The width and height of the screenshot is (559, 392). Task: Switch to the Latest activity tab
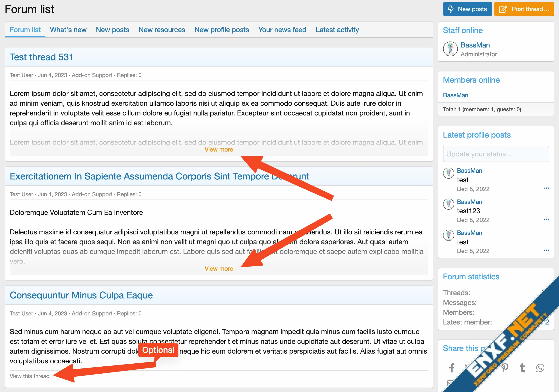point(337,30)
